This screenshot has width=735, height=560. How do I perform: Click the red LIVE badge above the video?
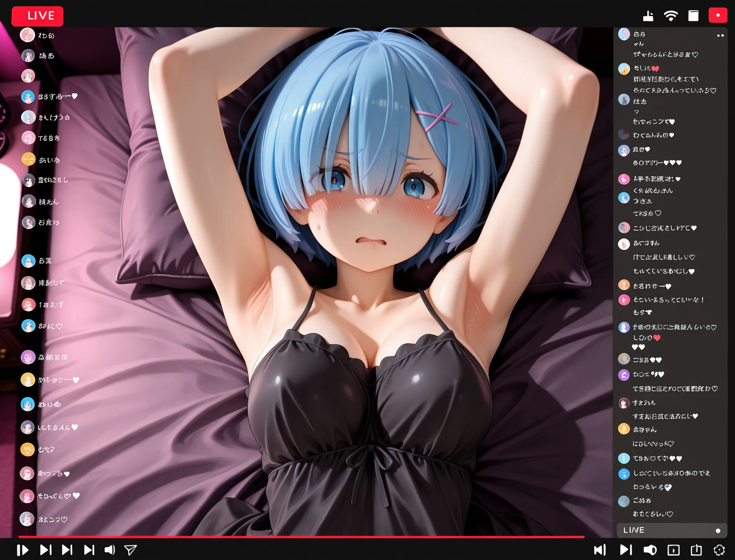37,16
